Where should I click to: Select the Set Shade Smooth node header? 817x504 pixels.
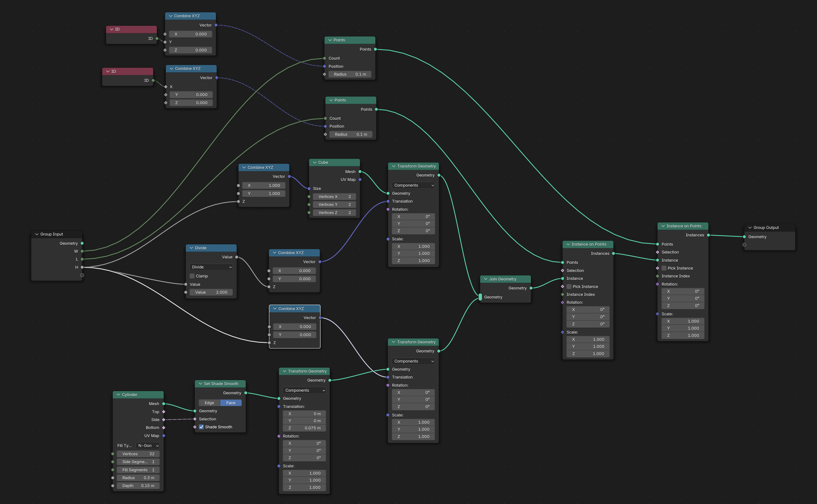pyautogui.click(x=220, y=384)
